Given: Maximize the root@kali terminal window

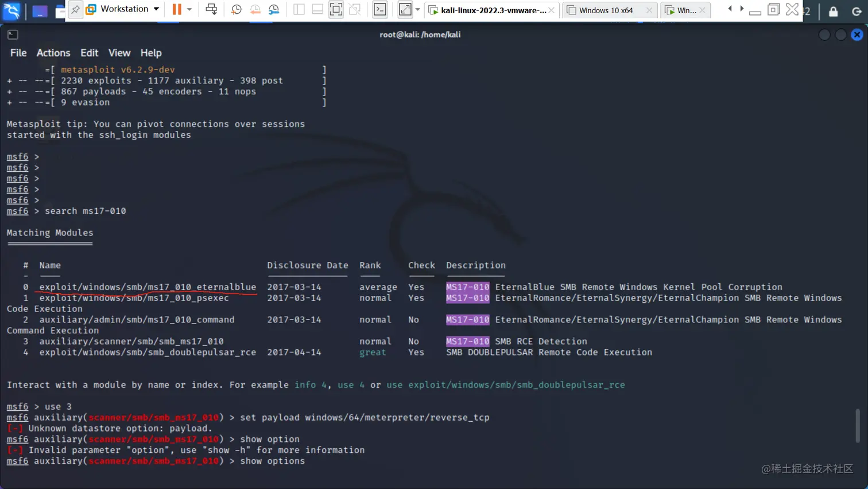Looking at the screenshot, I should coord(840,34).
